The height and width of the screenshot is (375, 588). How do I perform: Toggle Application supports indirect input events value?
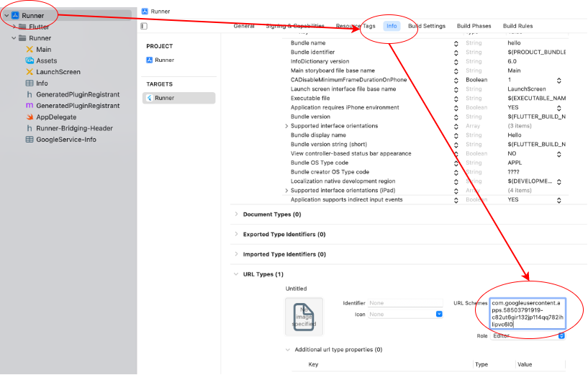pyautogui.click(x=558, y=200)
